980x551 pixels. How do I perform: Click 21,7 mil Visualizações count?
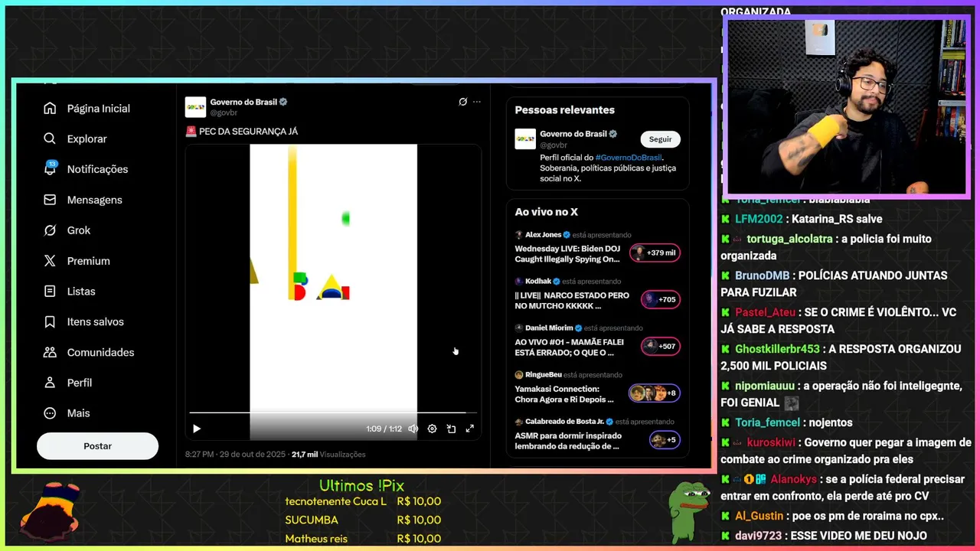click(328, 455)
